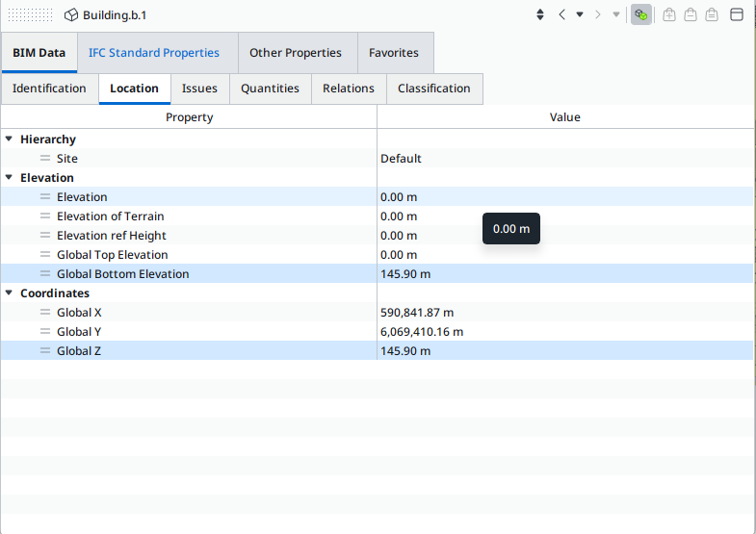Select the Hierarchy group label

point(48,140)
